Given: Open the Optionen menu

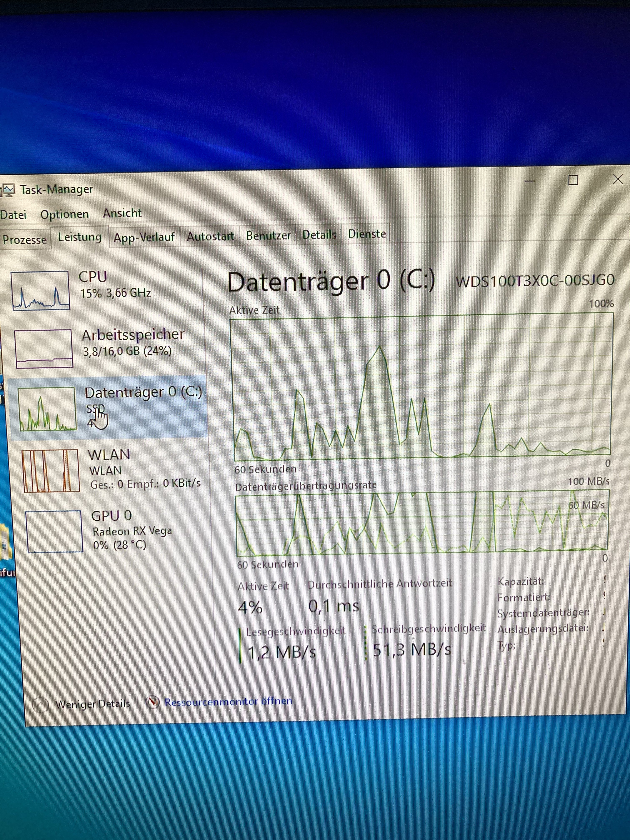Looking at the screenshot, I should point(65,214).
